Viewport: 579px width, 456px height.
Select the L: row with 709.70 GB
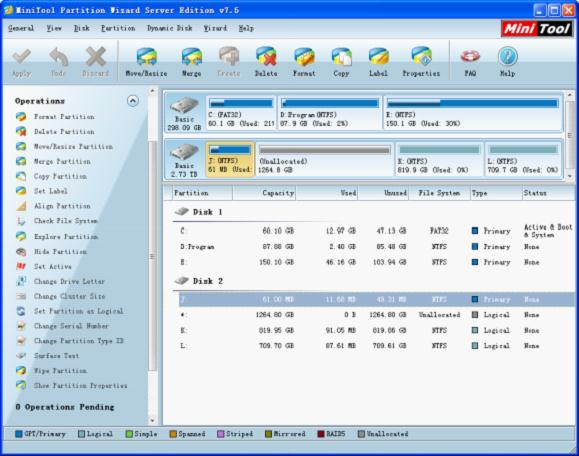point(377,346)
